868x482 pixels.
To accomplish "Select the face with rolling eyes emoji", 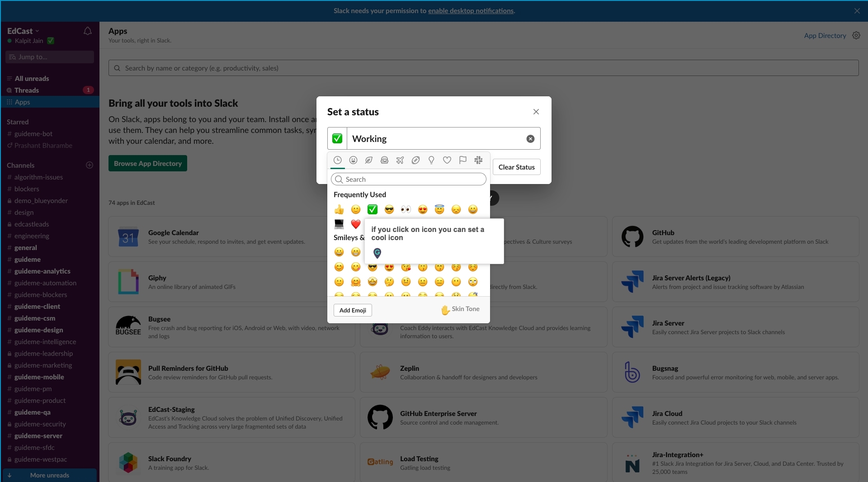I will 473,282.
